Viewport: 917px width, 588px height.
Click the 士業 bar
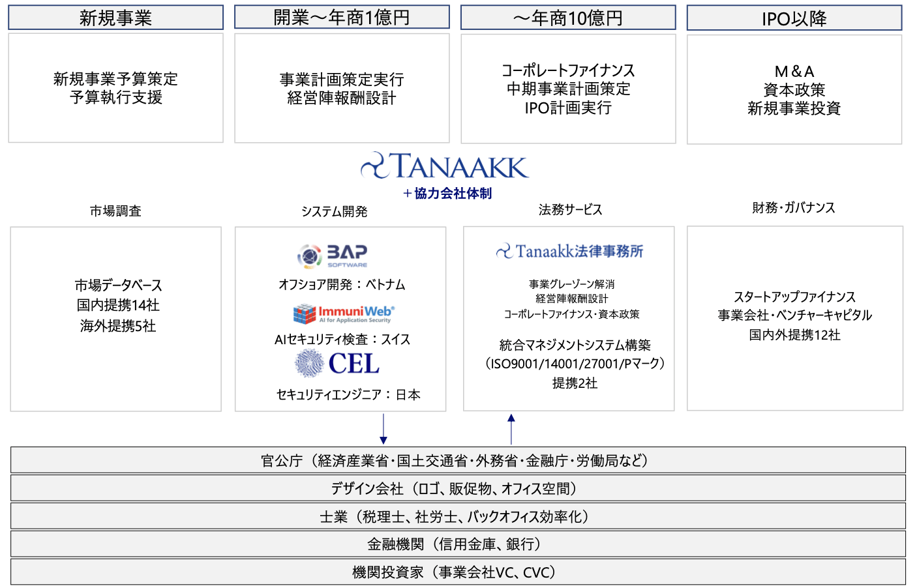click(458, 516)
